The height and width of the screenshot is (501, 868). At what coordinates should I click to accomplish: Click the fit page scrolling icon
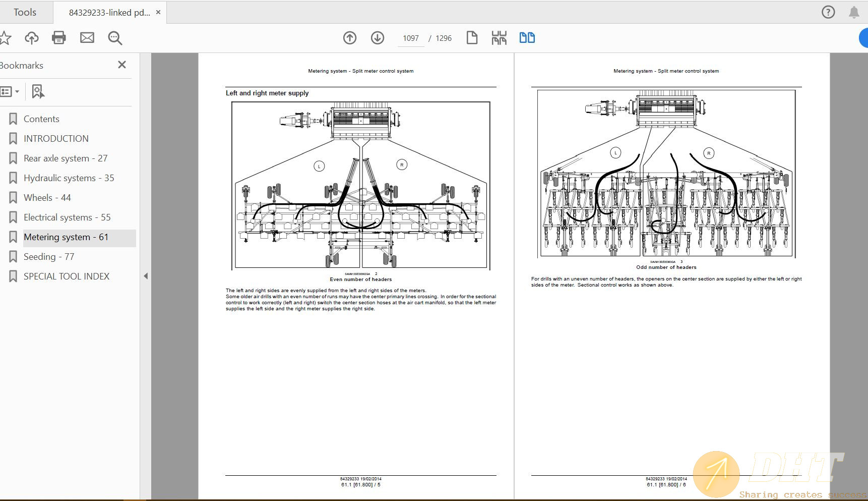click(x=499, y=38)
